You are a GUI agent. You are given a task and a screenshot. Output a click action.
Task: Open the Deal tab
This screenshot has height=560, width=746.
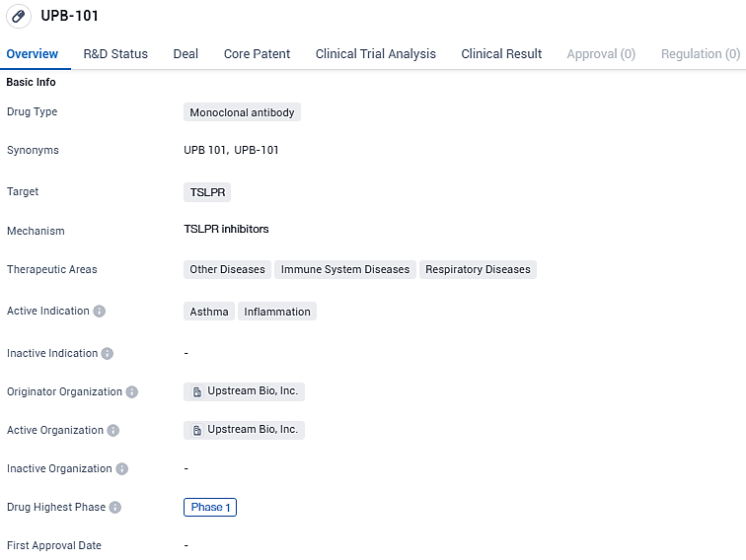pyautogui.click(x=186, y=54)
